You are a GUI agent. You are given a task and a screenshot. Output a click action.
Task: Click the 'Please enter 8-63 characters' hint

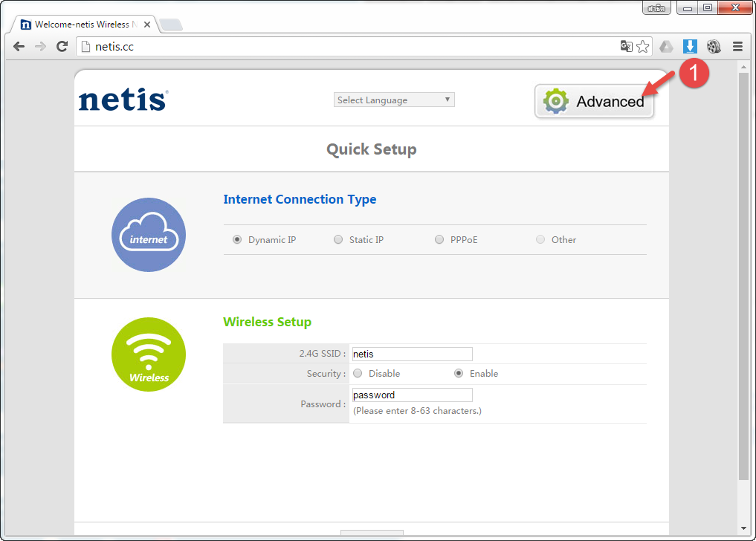(x=418, y=411)
